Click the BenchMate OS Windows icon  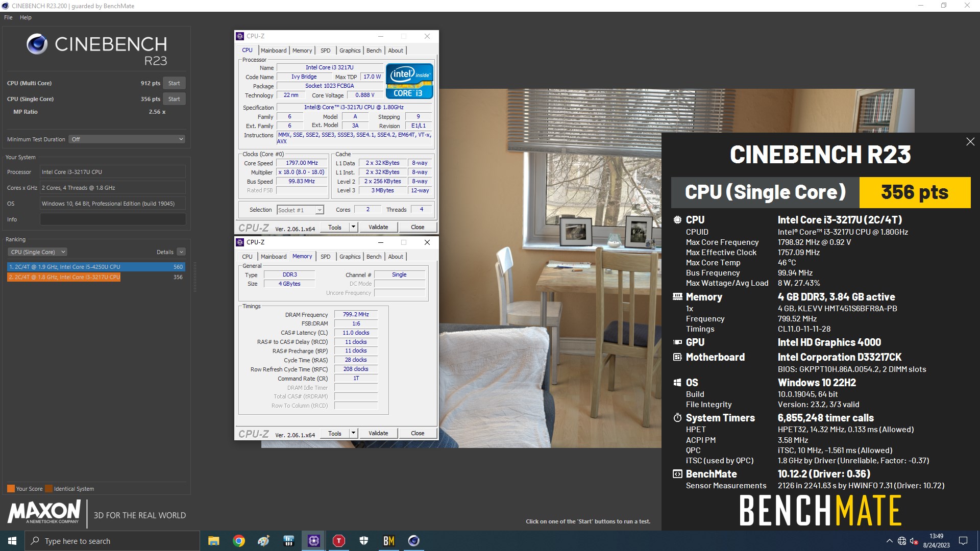tap(677, 383)
